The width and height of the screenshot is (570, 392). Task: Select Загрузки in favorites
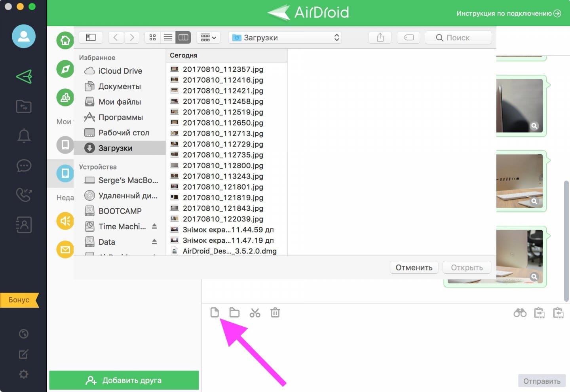point(120,148)
